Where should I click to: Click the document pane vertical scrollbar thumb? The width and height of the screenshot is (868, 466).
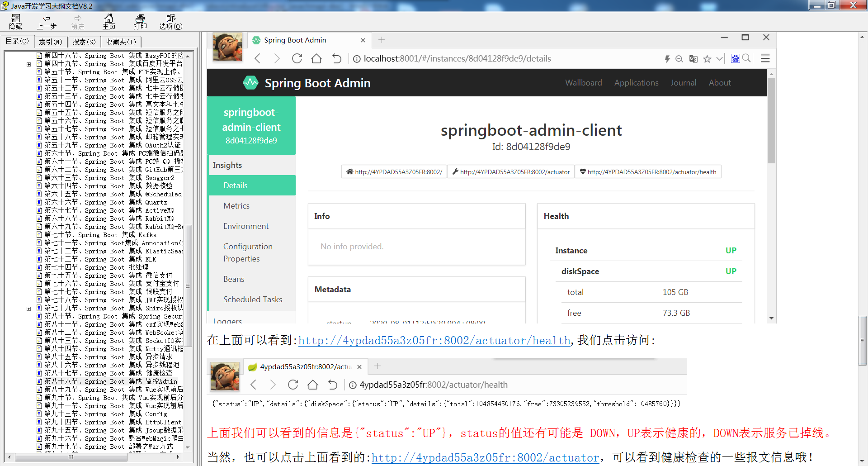coord(863,341)
